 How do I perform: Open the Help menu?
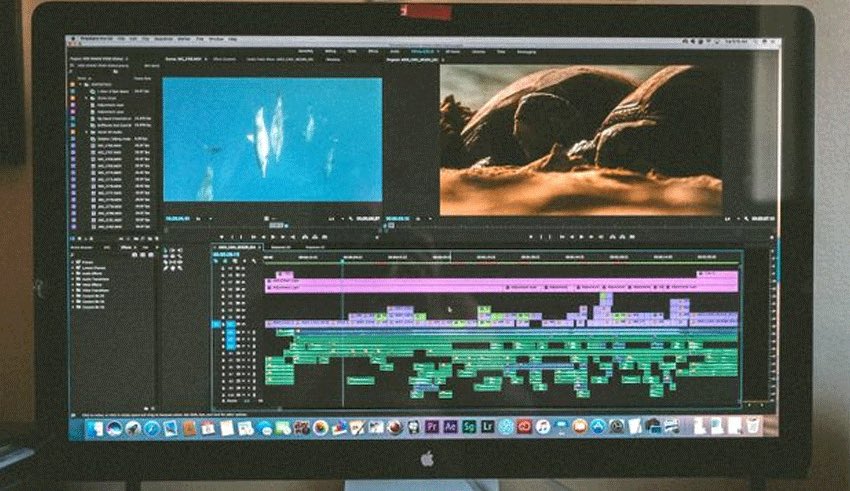pyautogui.click(x=232, y=39)
